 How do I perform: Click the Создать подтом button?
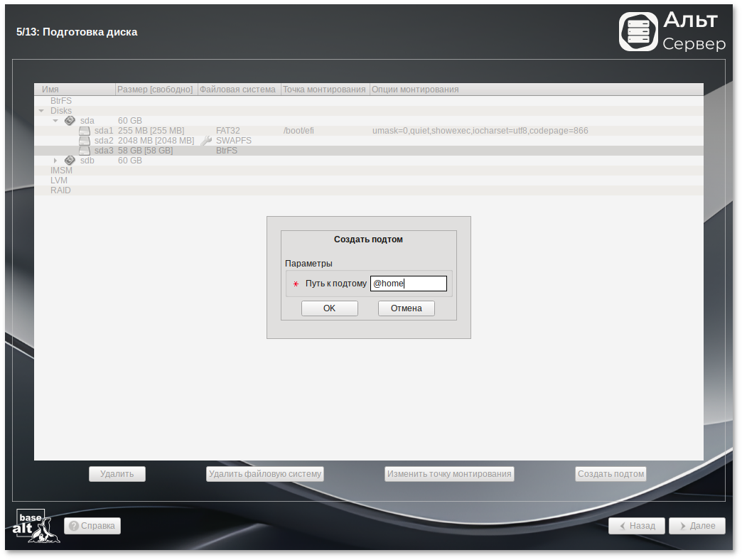tap(611, 474)
